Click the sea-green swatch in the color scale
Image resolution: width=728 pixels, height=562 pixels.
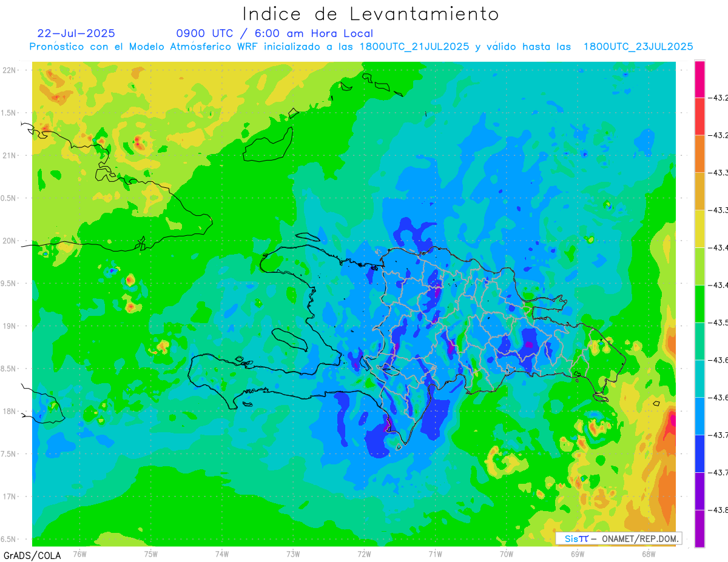[699, 341]
